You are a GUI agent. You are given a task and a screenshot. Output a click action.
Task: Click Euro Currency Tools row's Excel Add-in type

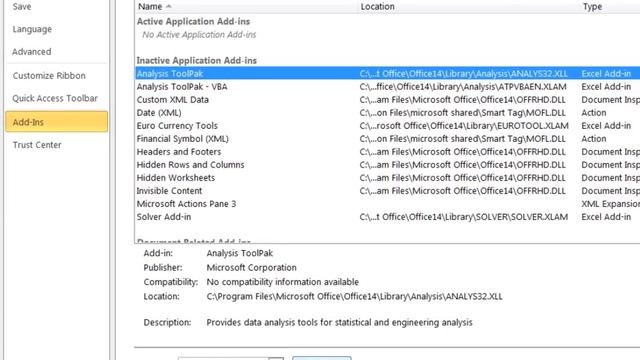pyautogui.click(x=606, y=126)
